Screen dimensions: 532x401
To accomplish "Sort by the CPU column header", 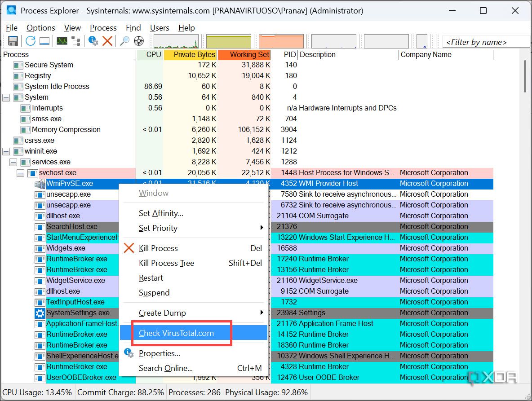I will pos(150,55).
